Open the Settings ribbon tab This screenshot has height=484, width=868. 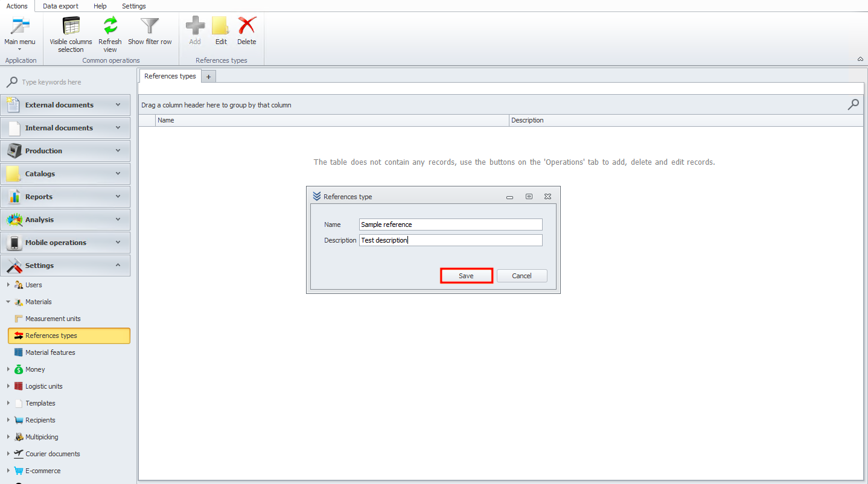click(134, 6)
